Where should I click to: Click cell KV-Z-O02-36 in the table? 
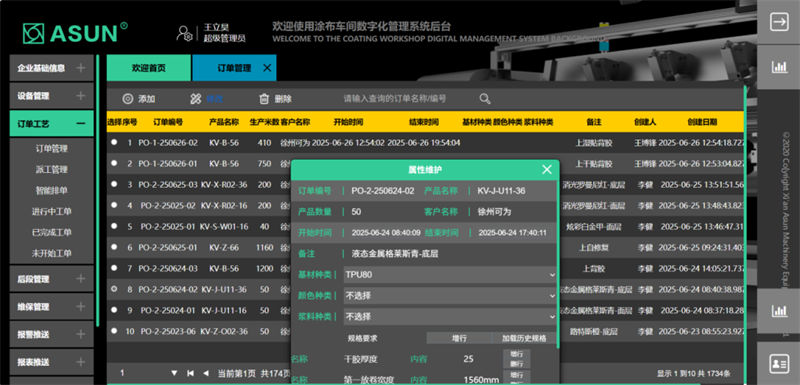pyautogui.click(x=224, y=331)
